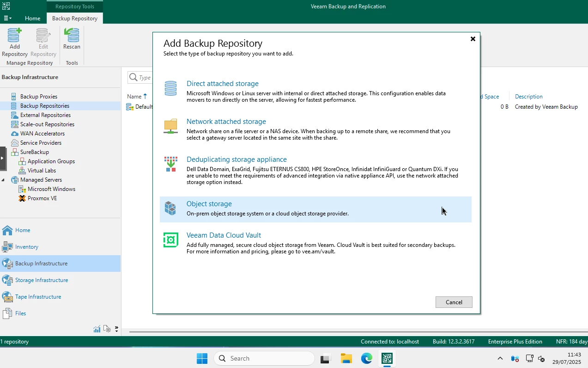Click the Rescan ribbon icon

72,36
